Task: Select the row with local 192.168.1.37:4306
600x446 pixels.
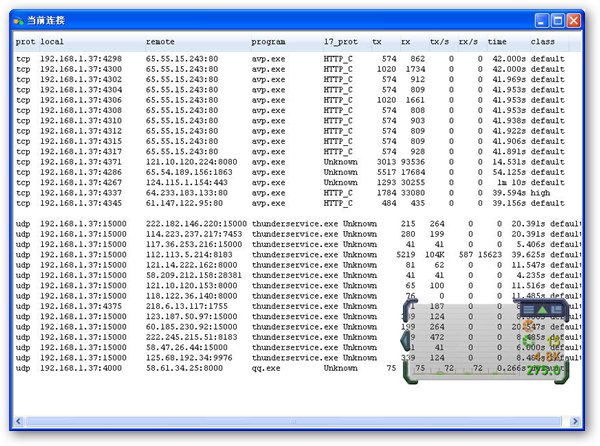Action: [x=290, y=100]
